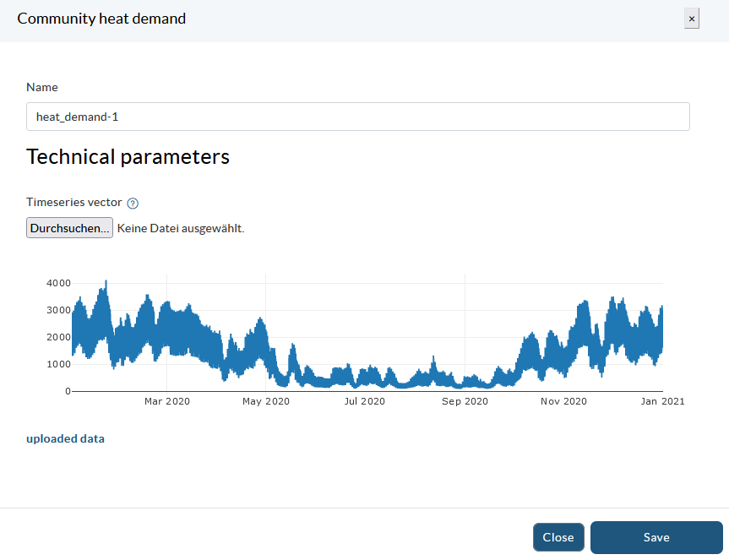Screen dimensions: 729x560
Task: Open the uploaded data link
Action: pos(66,438)
